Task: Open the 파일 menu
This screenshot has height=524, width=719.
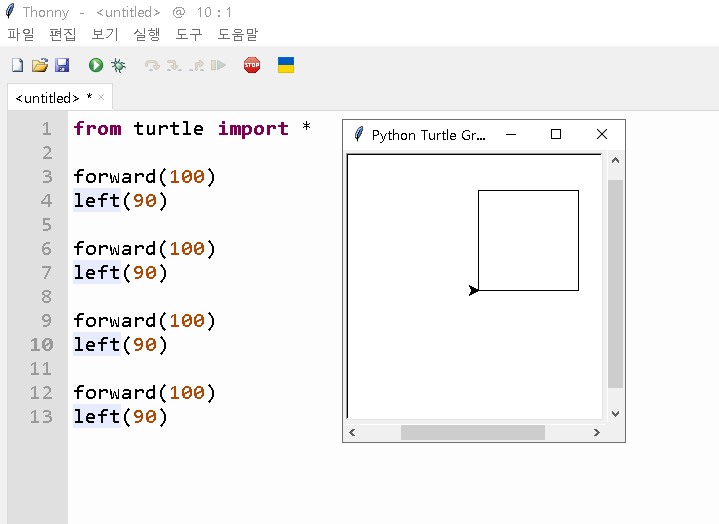Action: 21,34
